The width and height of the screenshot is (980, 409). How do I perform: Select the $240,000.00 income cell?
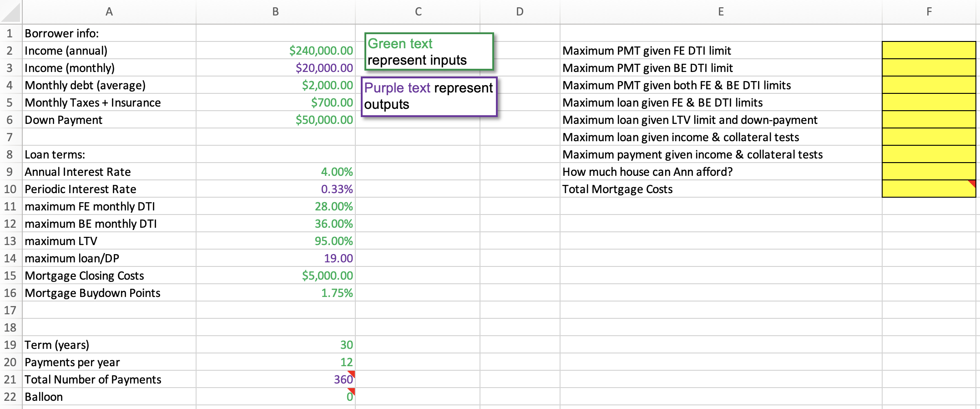(x=276, y=51)
